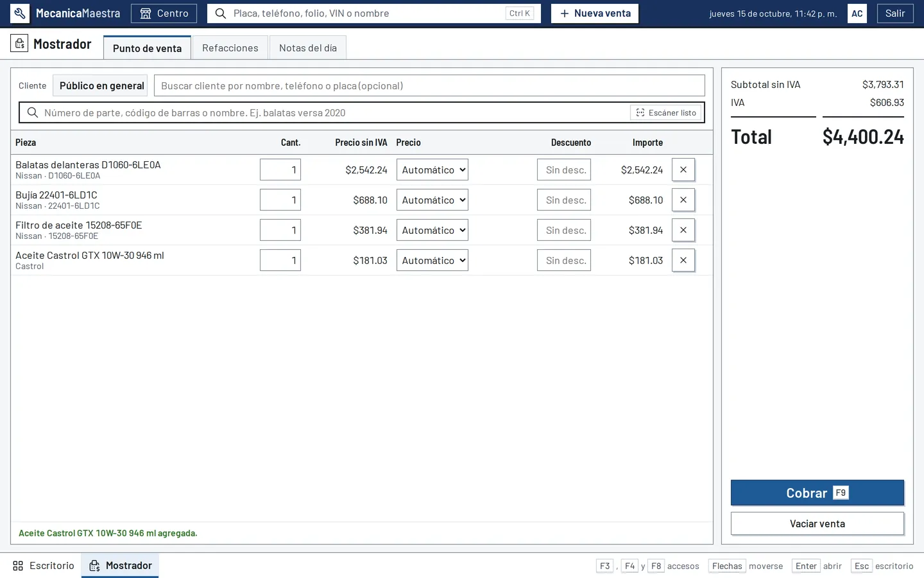The image size is (924, 578).
Task: Open the Precio dropdown for Balatas delanteras
Action: tap(432, 170)
